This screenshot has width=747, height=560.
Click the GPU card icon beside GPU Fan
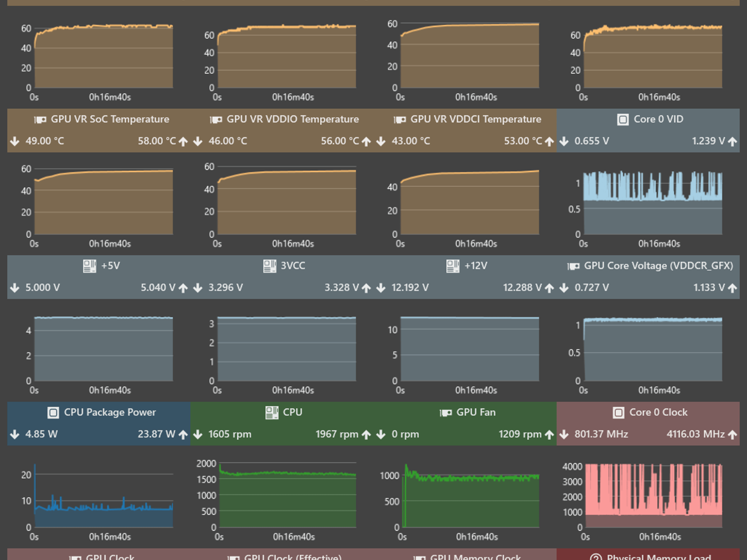446,413
